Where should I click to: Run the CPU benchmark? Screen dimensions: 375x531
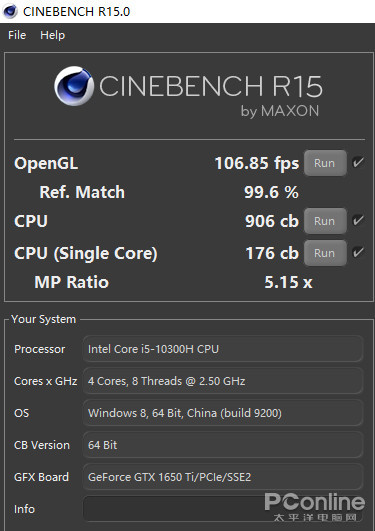[x=325, y=221]
